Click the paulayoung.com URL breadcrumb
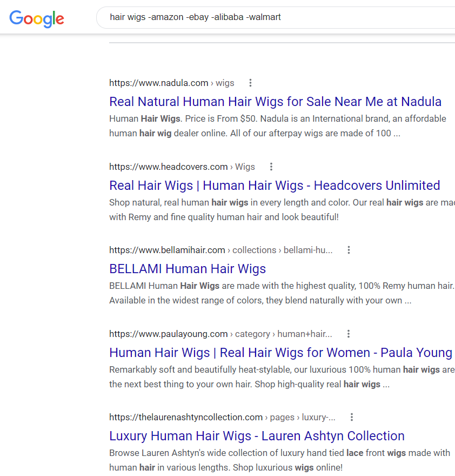455x476 pixels. (x=220, y=334)
